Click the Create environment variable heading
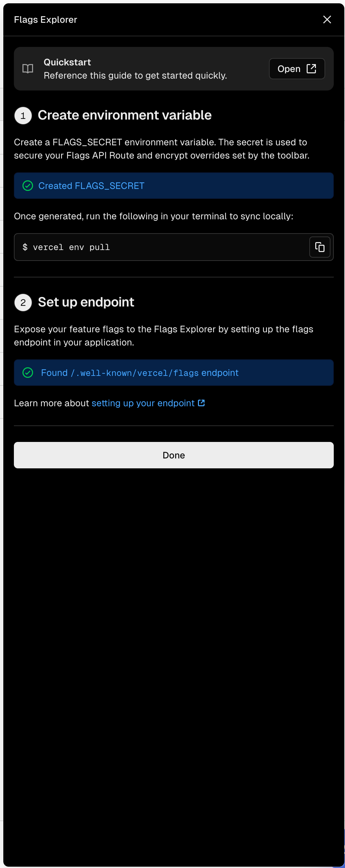The width and height of the screenshot is (345, 868). pyautogui.click(x=125, y=115)
